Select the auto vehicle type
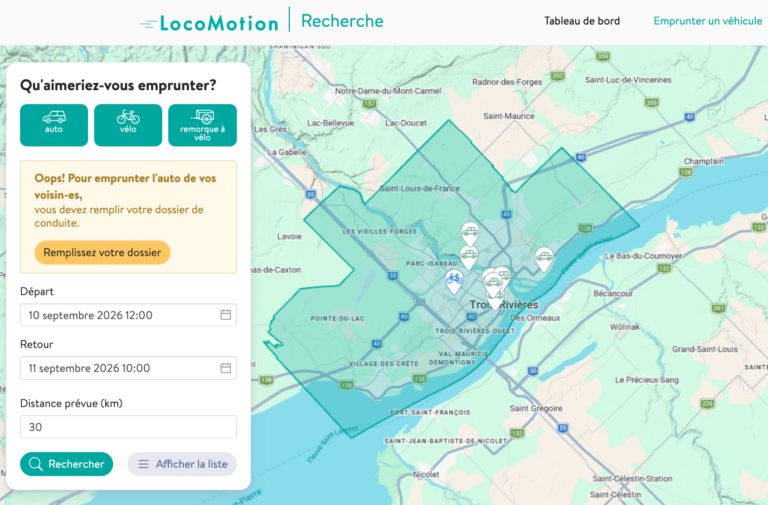Image resolution: width=768 pixels, height=505 pixels. pos(54,125)
